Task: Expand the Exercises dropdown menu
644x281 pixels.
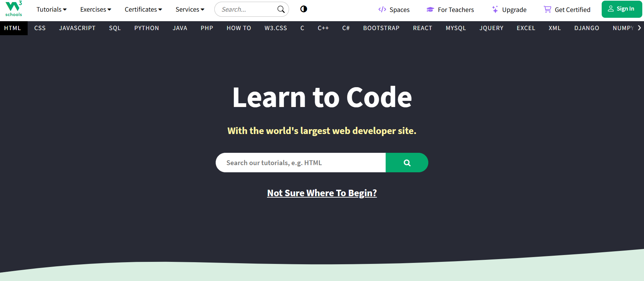Action: 96,10
